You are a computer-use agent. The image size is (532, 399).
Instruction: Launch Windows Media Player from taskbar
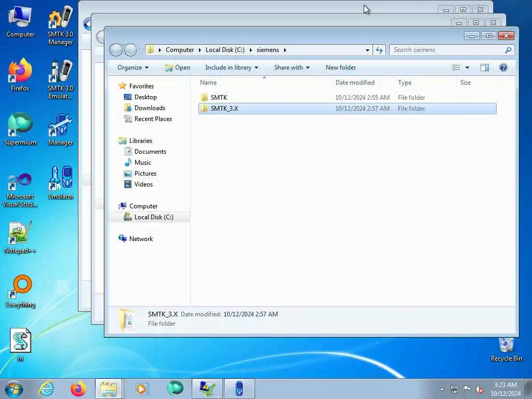tap(141, 389)
